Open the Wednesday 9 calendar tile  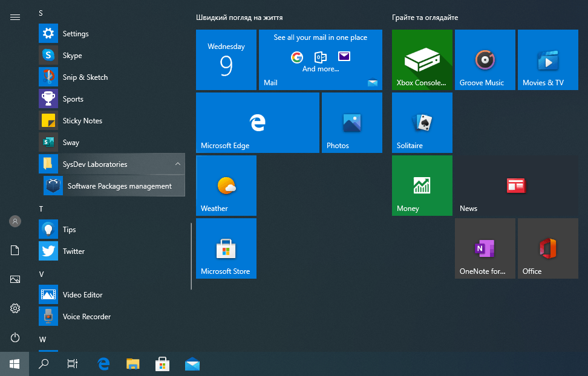click(x=226, y=60)
